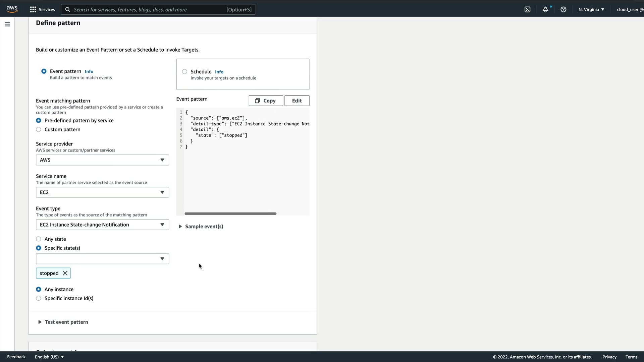This screenshot has width=644, height=362.
Task: Open the help question mark icon
Action: tap(563, 9)
